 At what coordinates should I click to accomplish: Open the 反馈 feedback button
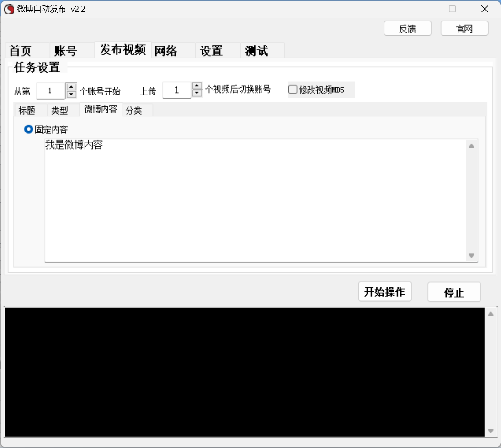tap(407, 28)
